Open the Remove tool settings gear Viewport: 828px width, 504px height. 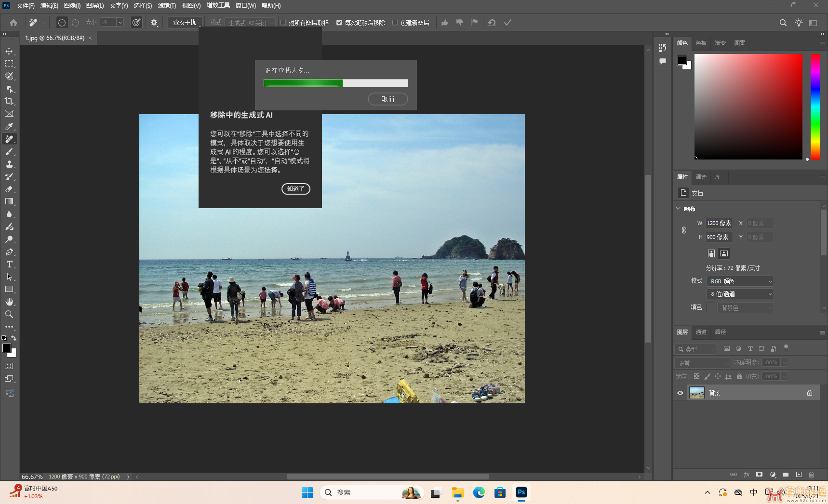154,23
